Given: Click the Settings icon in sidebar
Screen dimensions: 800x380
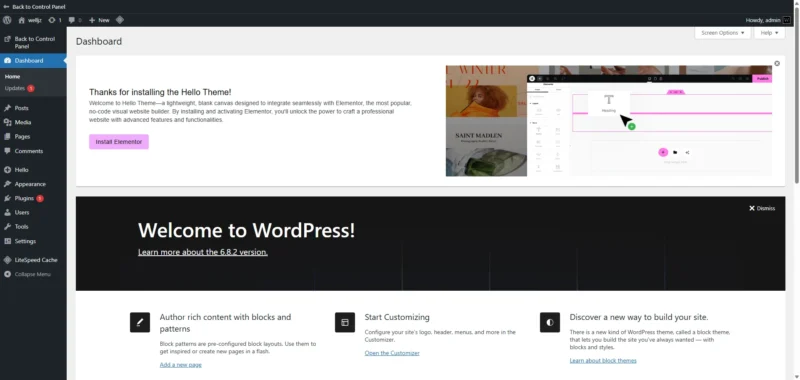Looking at the screenshot, I should (x=7, y=241).
